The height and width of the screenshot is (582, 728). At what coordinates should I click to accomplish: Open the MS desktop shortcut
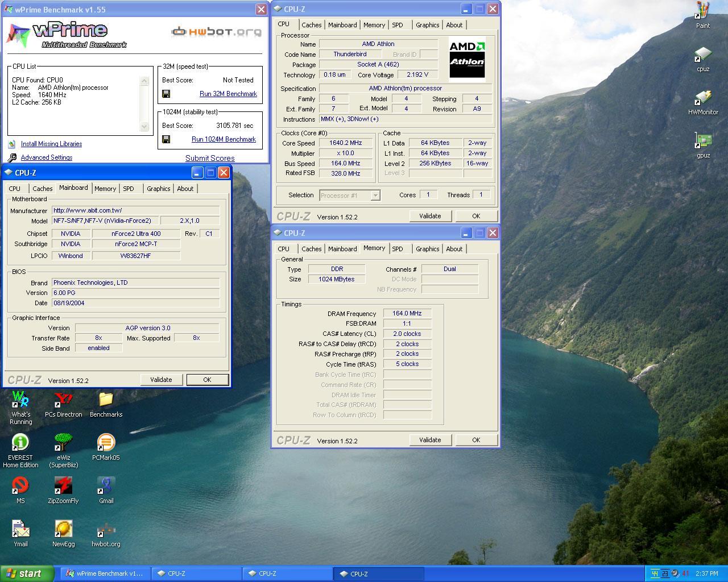pos(20,490)
